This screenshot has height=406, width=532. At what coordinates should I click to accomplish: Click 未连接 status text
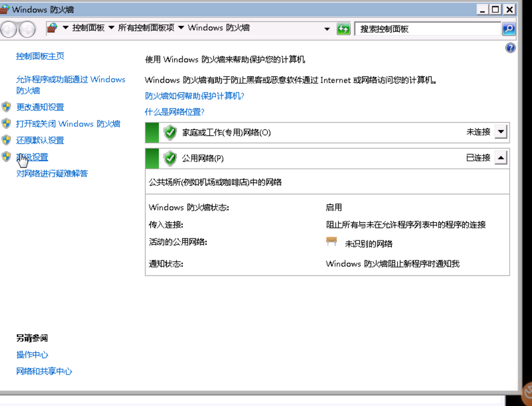click(x=478, y=132)
